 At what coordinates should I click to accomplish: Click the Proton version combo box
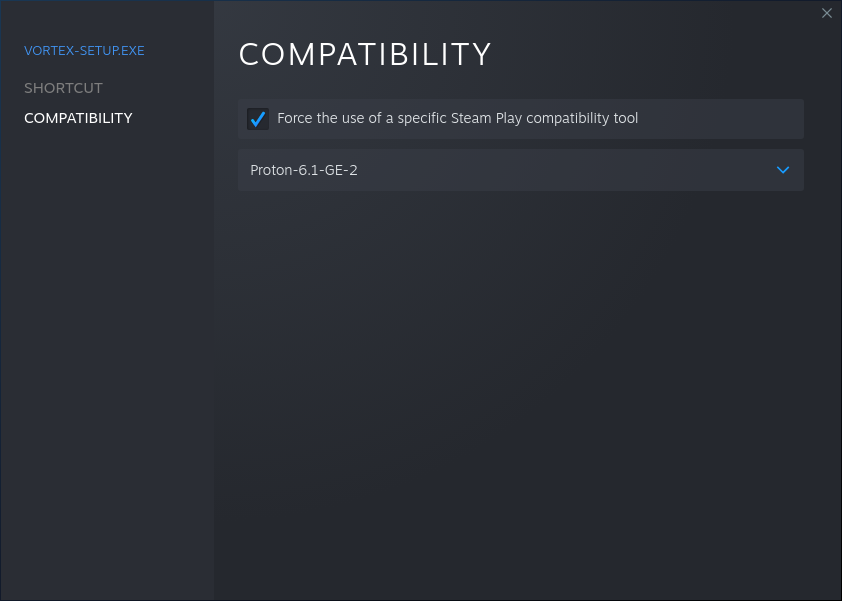click(520, 170)
